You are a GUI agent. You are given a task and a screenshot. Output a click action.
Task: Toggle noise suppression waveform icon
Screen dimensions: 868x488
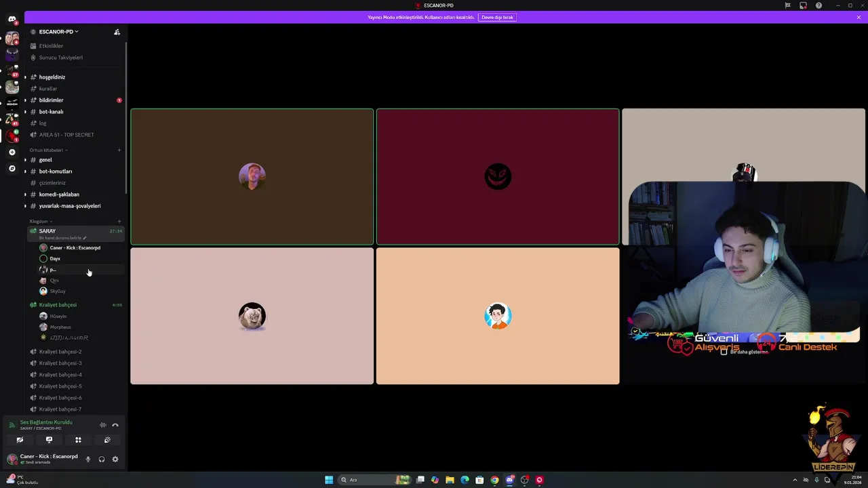(x=103, y=425)
